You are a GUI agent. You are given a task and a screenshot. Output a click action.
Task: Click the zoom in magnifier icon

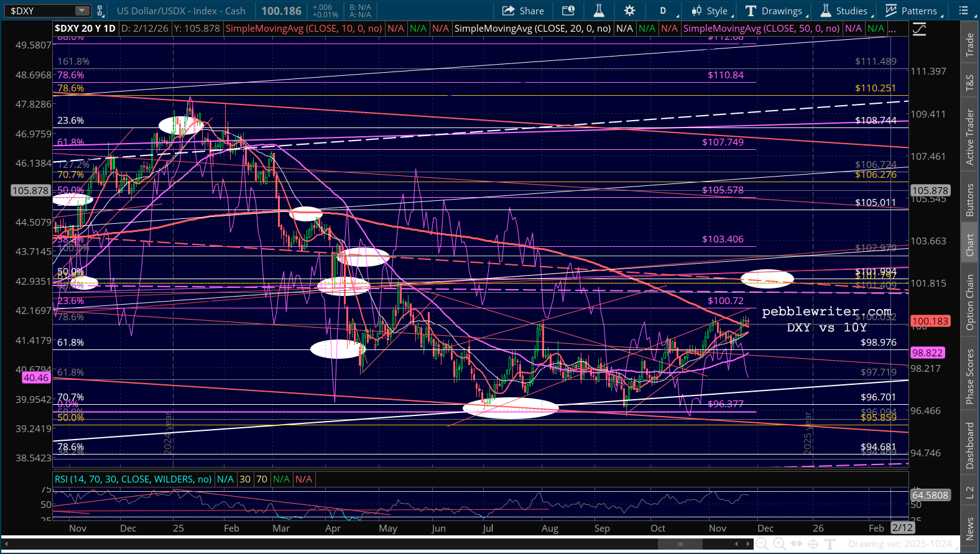click(779, 544)
